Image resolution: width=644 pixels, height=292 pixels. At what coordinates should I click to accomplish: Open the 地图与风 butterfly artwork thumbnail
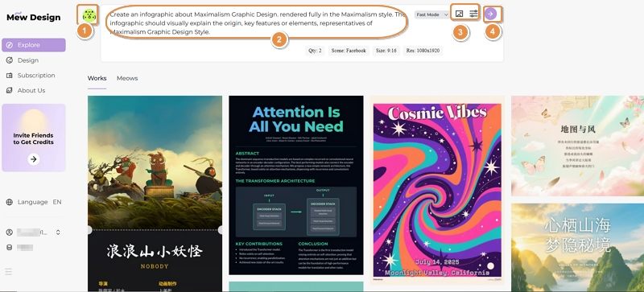click(x=577, y=146)
